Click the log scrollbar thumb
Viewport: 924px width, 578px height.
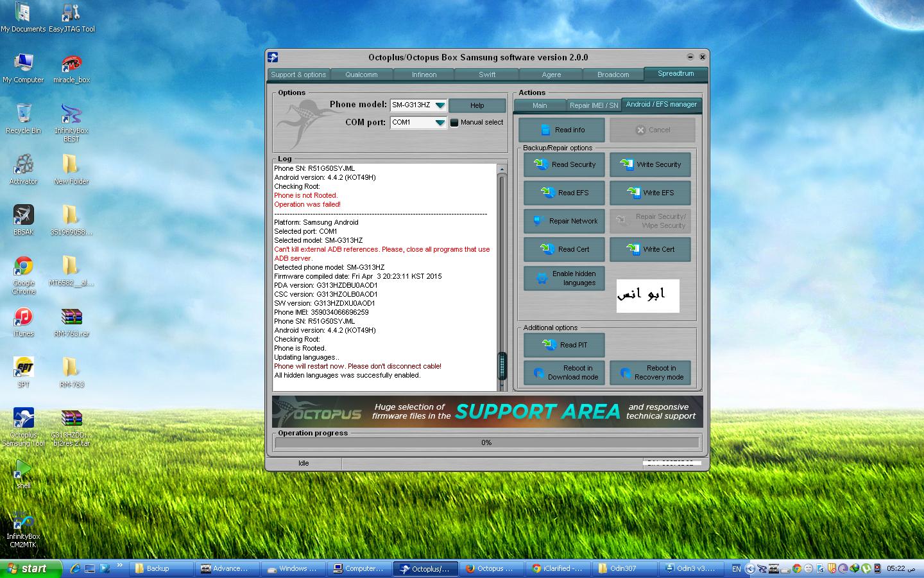point(502,366)
